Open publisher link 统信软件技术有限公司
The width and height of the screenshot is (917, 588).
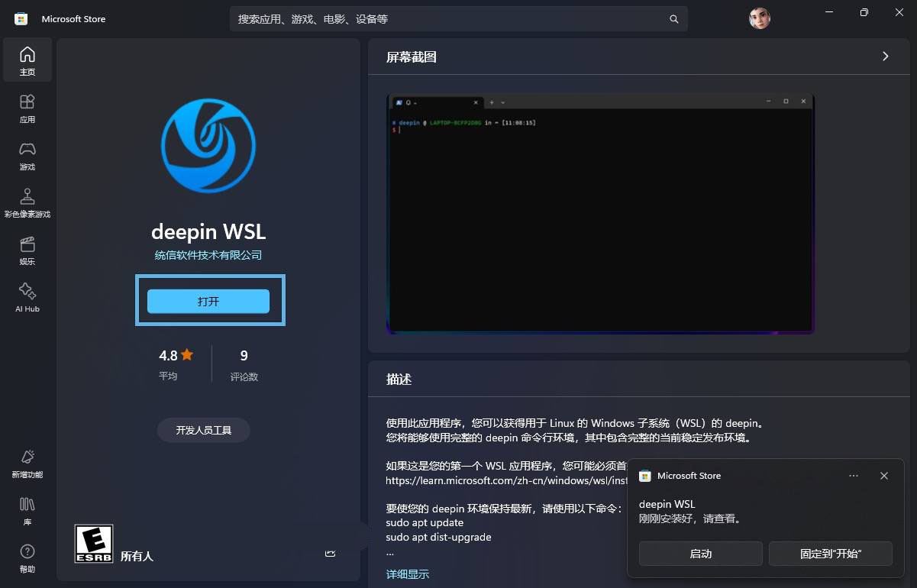click(x=208, y=255)
